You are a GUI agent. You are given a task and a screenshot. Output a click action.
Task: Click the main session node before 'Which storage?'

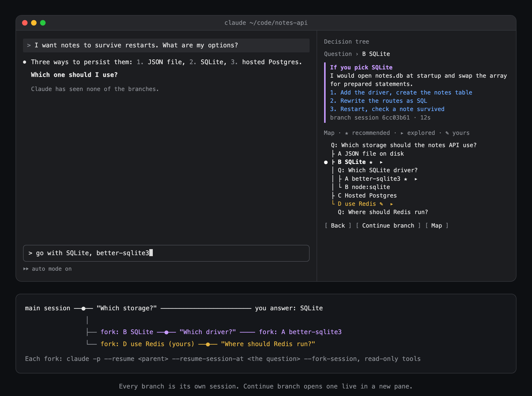83,309
